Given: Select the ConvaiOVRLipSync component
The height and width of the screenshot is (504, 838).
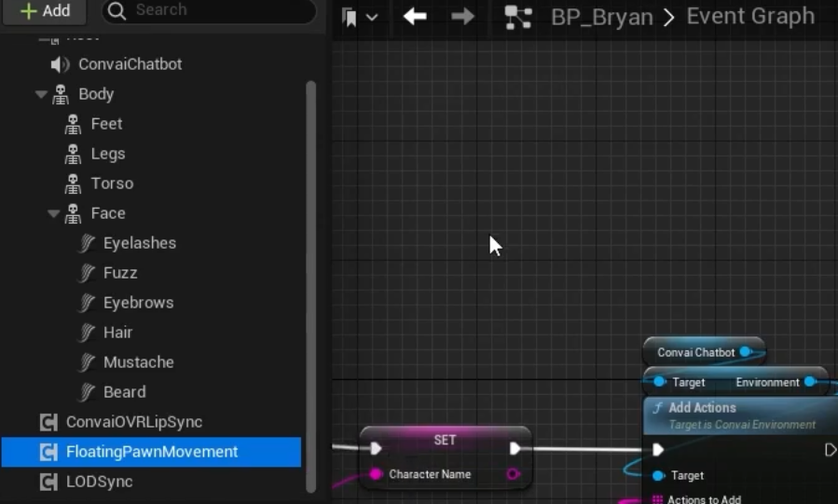Looking at the screenshot, I should 134,422.
